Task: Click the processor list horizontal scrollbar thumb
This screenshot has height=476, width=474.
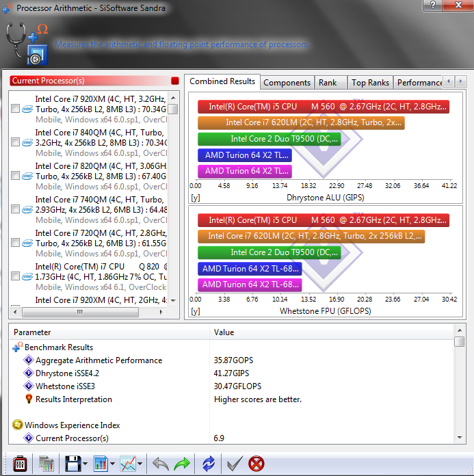Action: point(80,312)
